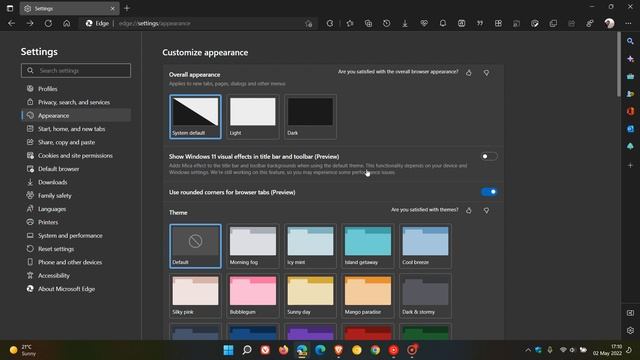Thumbs down the overall browser appearance
The width and height of the screenshot is (640, 360).
pyautogui.click(x=486, y=73)
